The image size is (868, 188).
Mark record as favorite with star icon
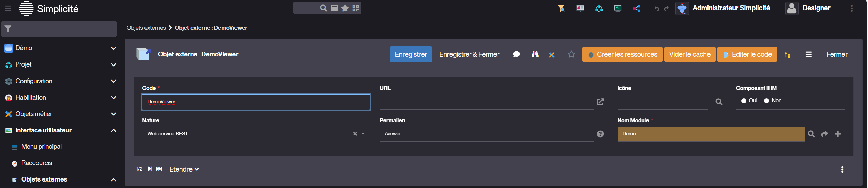(x=571, y=54)
